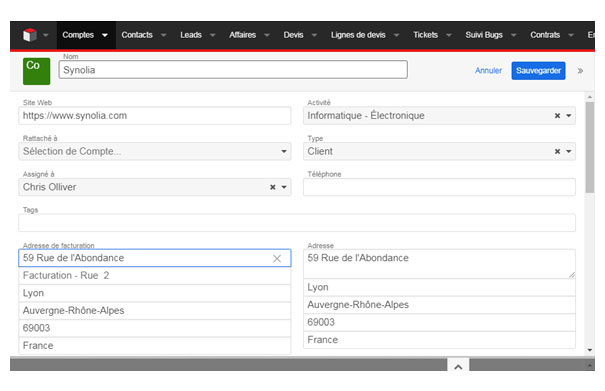Expand the Tickets tab dropdown arrow
Viewport: 605px width, 391px height.
pyautogui.click(x=449, y=35)
